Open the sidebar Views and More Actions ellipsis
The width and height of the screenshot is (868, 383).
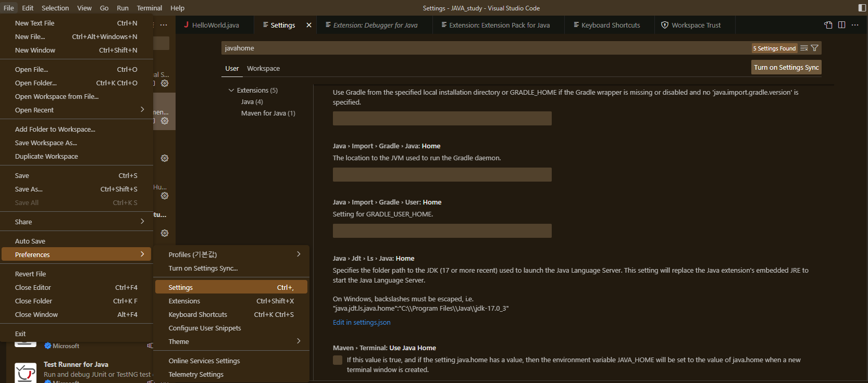164,25
